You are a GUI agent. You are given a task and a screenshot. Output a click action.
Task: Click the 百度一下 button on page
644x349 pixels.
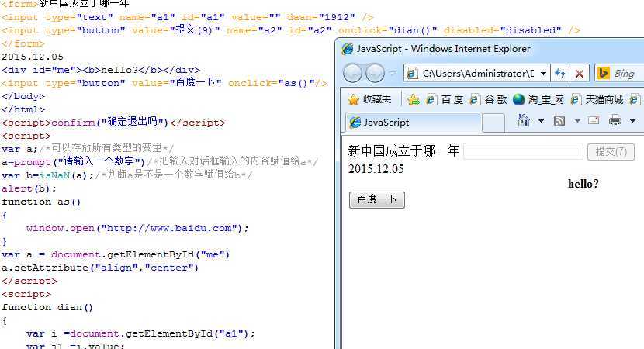tap(376, 199)
